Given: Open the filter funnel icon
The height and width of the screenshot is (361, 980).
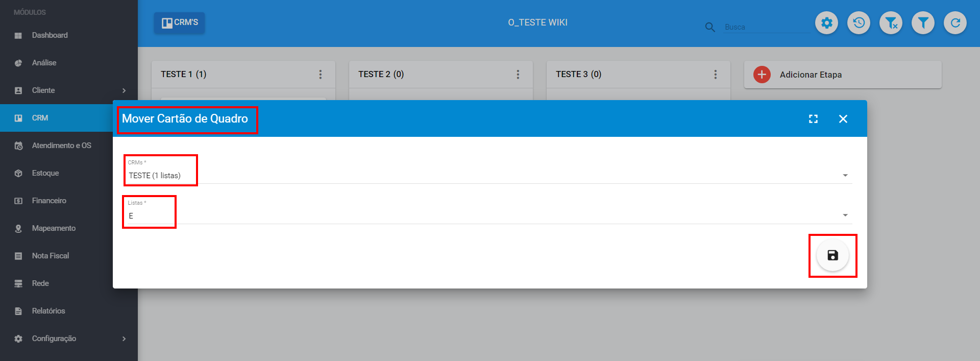Looking at the screenshot, I should (923, 23).
